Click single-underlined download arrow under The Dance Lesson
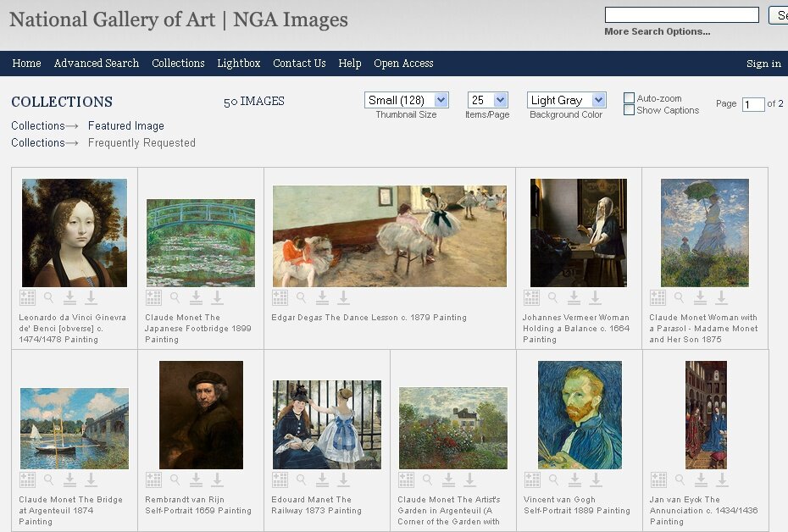This screenshot has width=788, height=532. 343,298
